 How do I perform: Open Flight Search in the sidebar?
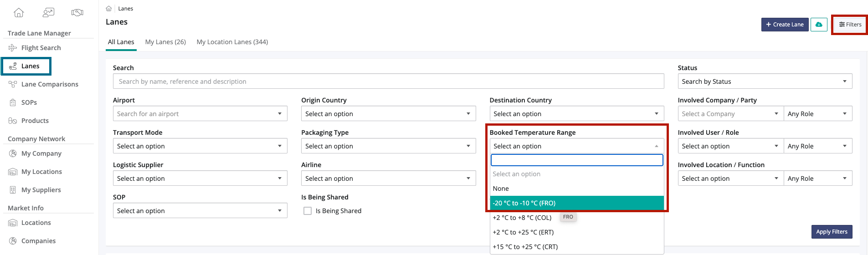41,48
